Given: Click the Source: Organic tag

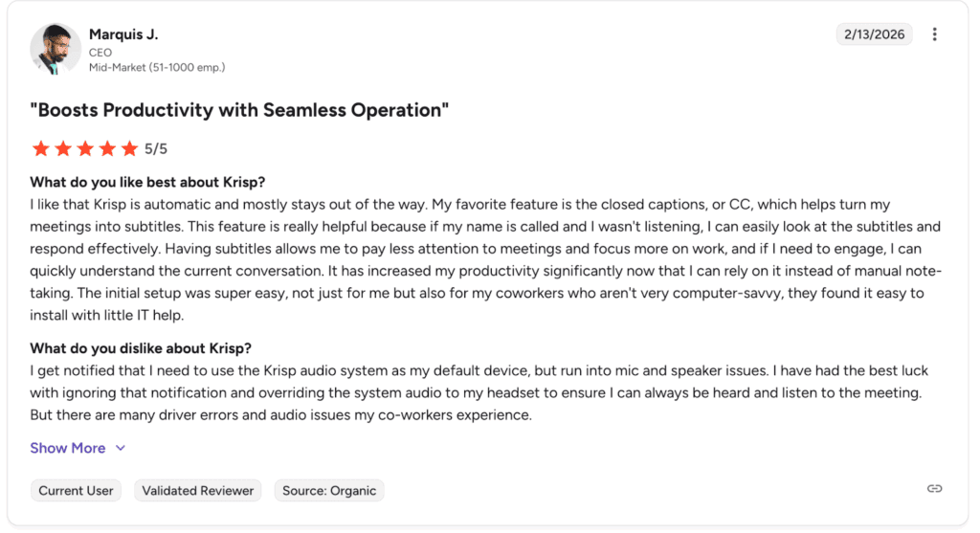Looking at the screenshot, I should coord(329,491).
